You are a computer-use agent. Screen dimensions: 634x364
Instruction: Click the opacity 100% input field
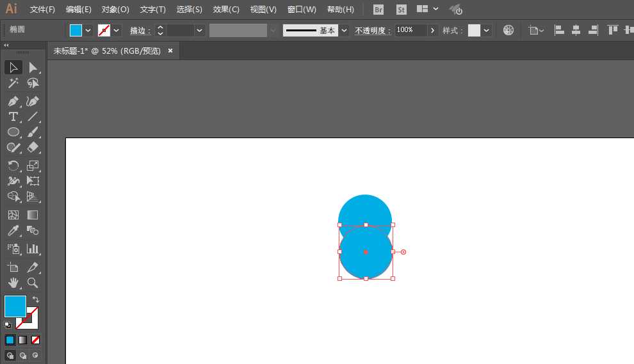[x=410, y=30]
